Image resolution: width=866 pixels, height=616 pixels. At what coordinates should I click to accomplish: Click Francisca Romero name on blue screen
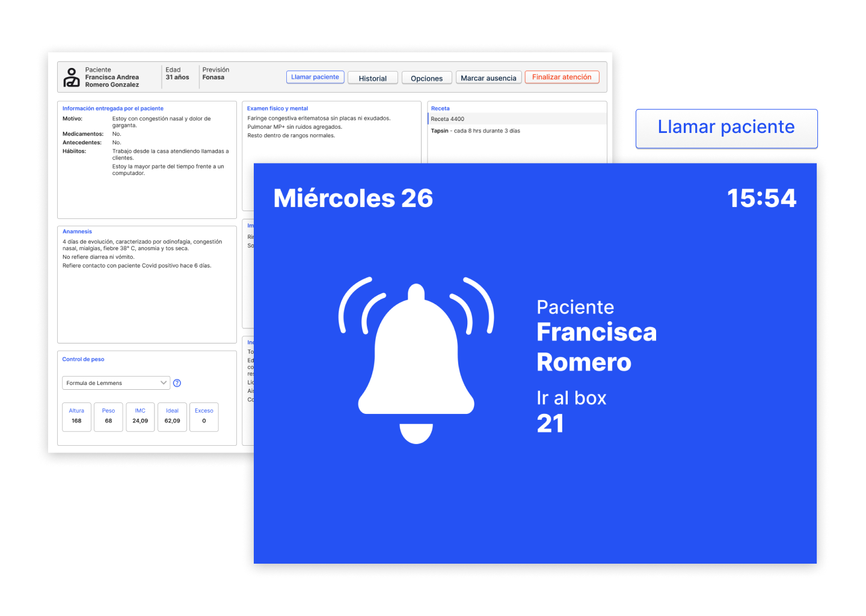(597, 347)
